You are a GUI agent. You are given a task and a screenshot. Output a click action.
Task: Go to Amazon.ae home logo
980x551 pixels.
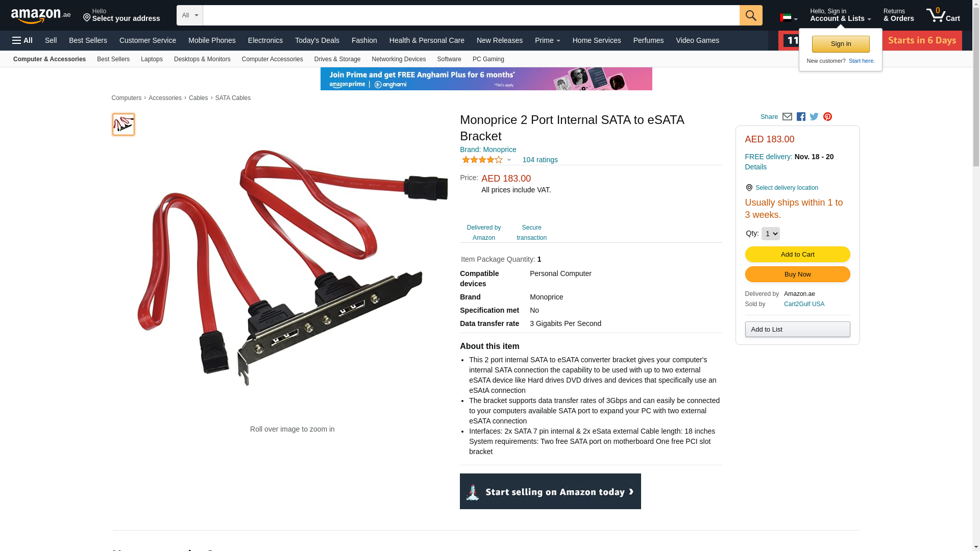[41, 16]
